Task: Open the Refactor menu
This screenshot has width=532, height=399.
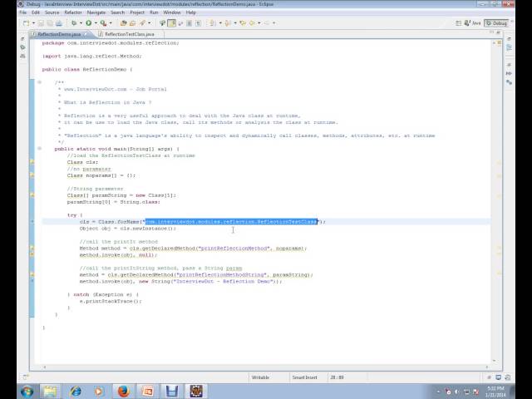Action: 73,12
